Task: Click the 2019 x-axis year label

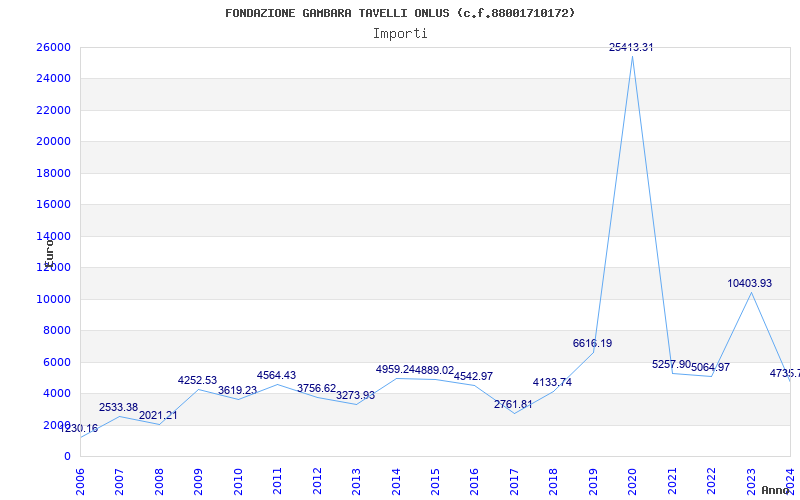Action: pyautogui.click(x=593, y=482)
